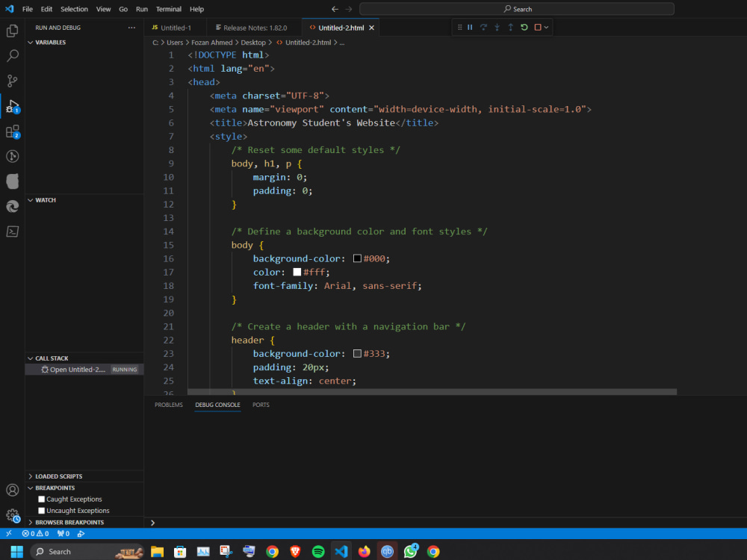The image size is (747, 560).
Task: Click the Go Back navigation arrow
Action: pyautogui.click(x=335, y=9)
